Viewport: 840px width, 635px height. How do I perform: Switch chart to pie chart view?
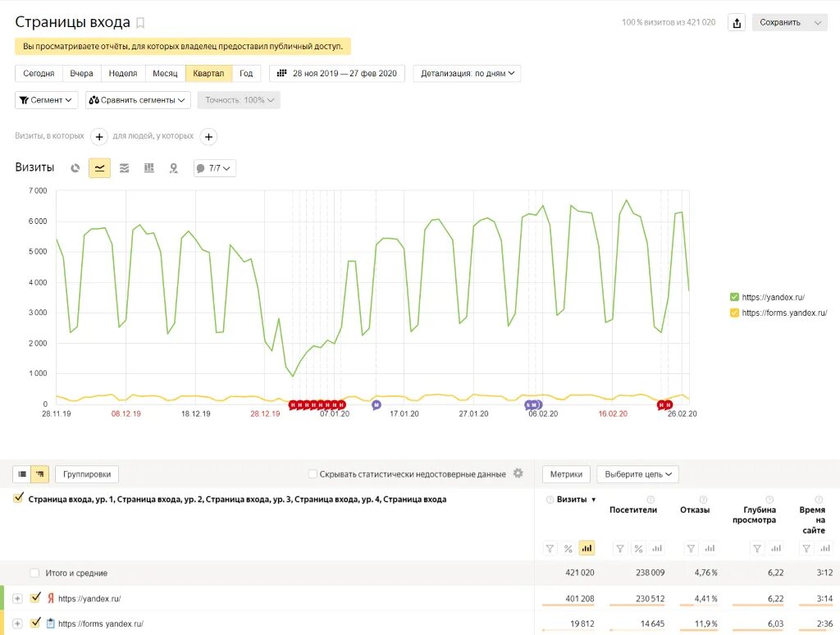(x=75, y=168)
